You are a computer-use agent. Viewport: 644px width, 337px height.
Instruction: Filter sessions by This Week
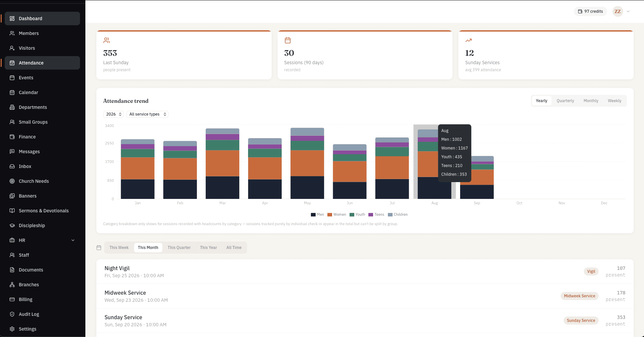click(x=119, y=248)
